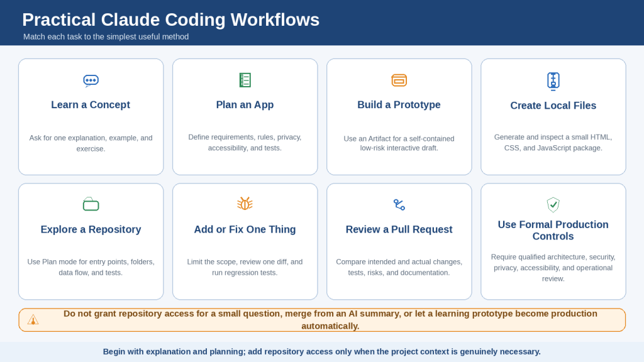Select the Create Local Files heading
This screenshot has width=644, height=362.
tap(553, 106)
